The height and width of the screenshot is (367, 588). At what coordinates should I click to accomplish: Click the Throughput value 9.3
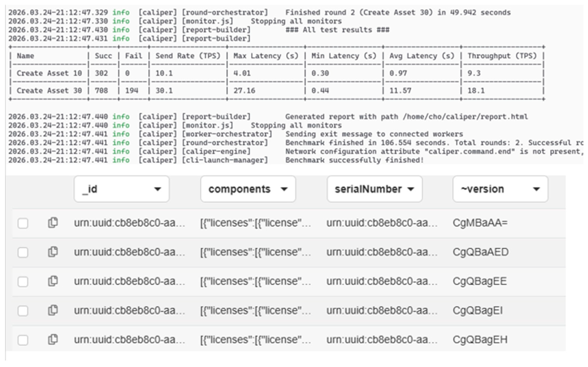click(474, 73)
